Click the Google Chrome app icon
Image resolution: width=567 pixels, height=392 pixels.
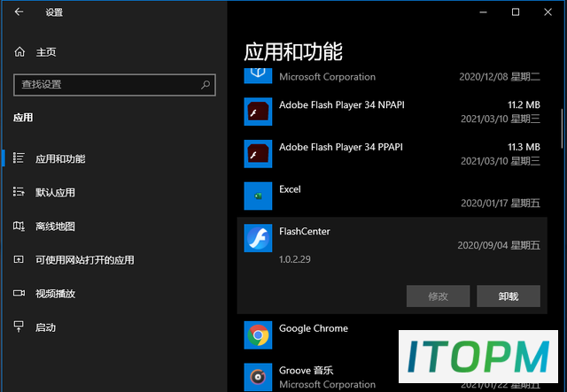(258, 335)
